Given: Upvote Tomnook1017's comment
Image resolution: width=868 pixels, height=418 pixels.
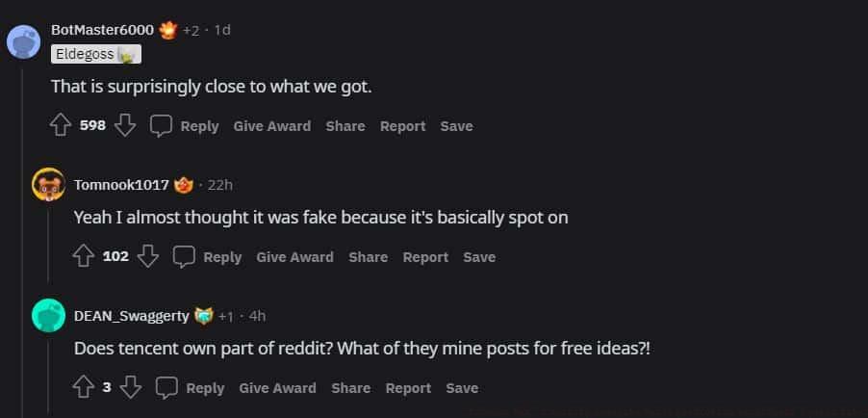Looking at the screenshot, I should point(84,257).
